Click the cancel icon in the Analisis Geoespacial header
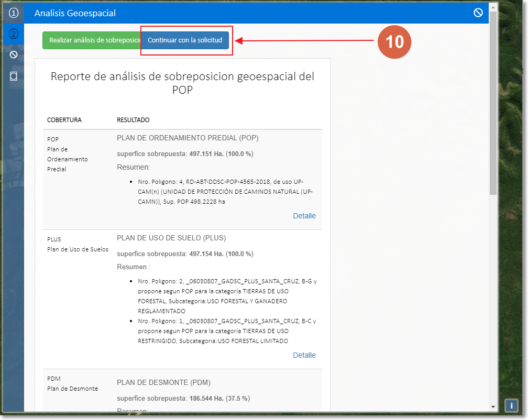 tap(478, 13)
